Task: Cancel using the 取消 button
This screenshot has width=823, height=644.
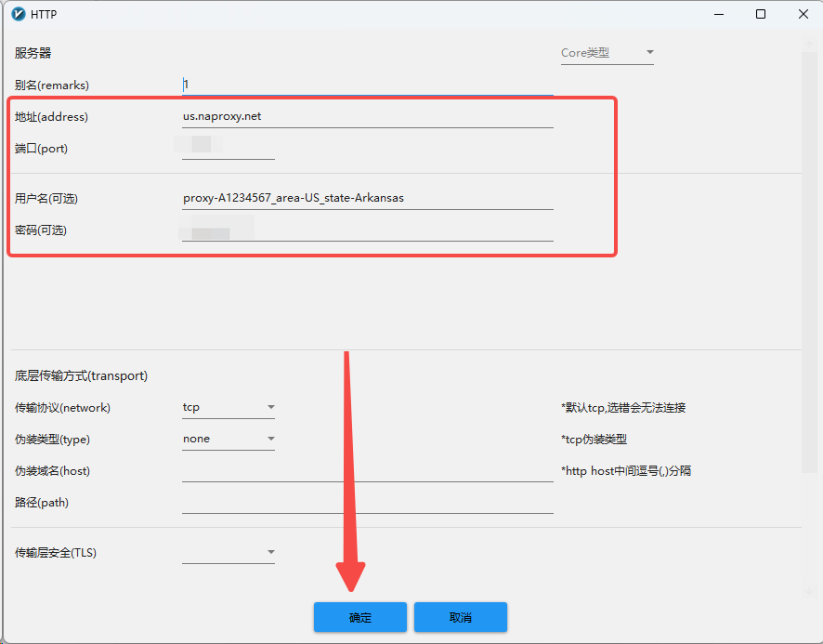Action: click(461, 617)
